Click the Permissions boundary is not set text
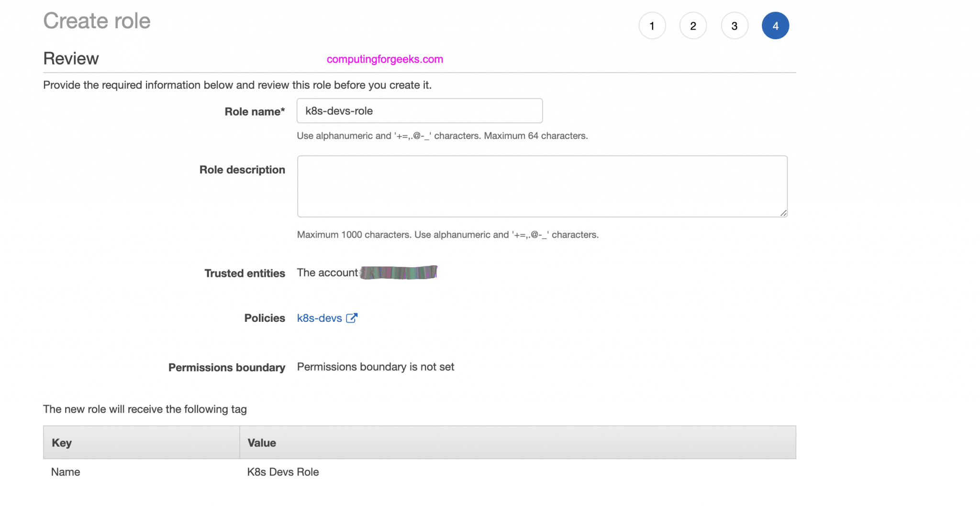The height and width of the screenshot is (522, 980). (375, 367)
